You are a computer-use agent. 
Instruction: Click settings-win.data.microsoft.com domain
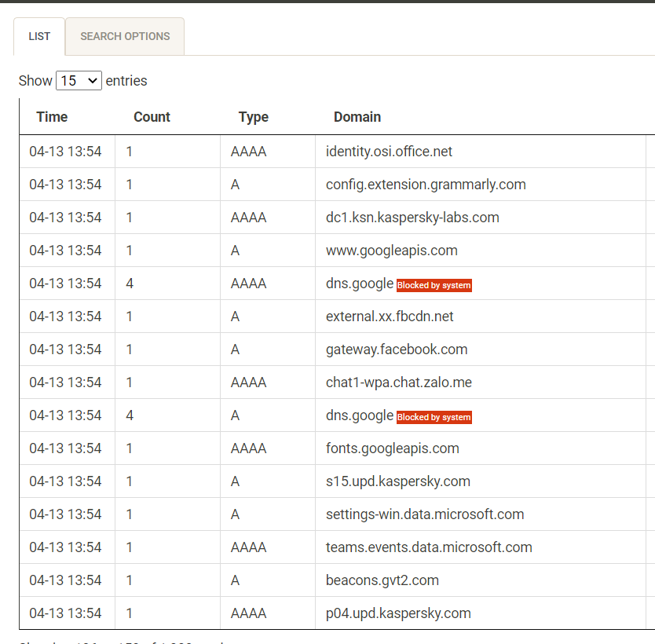(425, 514)
